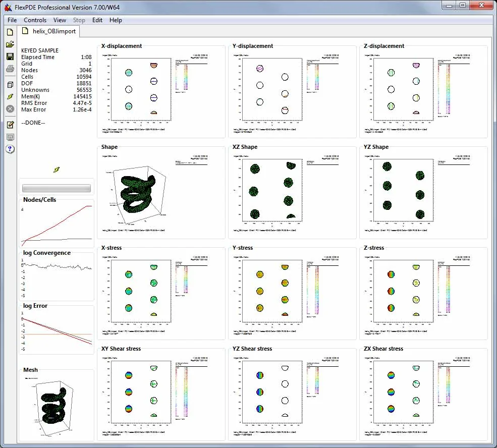Open the Shape 3D helix plot
Viewport: 497px width, 448px height.
pos(161,193)
